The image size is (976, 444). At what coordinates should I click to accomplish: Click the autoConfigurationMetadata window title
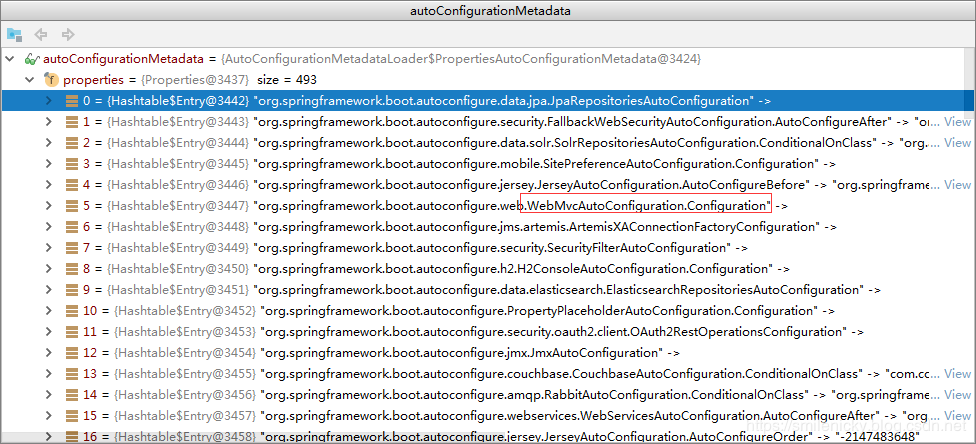pos(490,11)
